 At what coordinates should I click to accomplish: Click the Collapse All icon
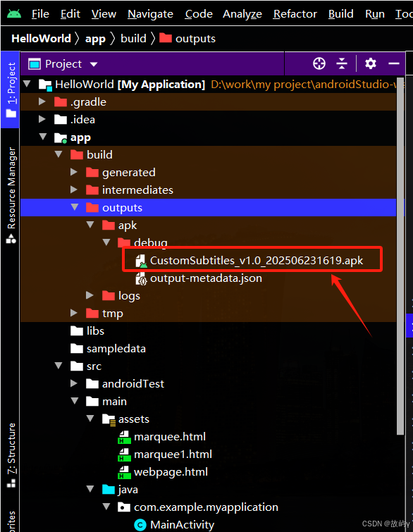342,63
